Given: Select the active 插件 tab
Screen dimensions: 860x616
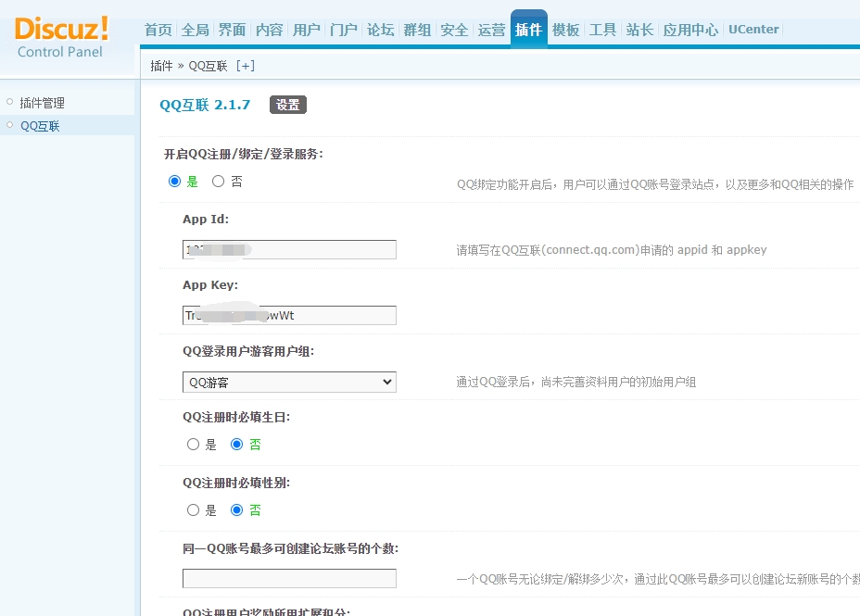Looking at the screenshot, I should tap(529, 30).
